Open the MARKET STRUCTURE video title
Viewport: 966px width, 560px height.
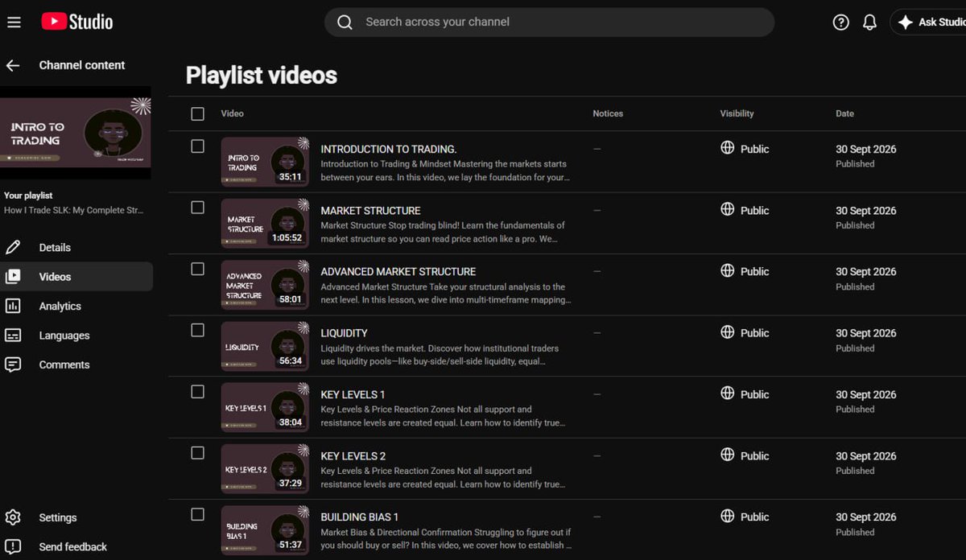coord(370,211)
